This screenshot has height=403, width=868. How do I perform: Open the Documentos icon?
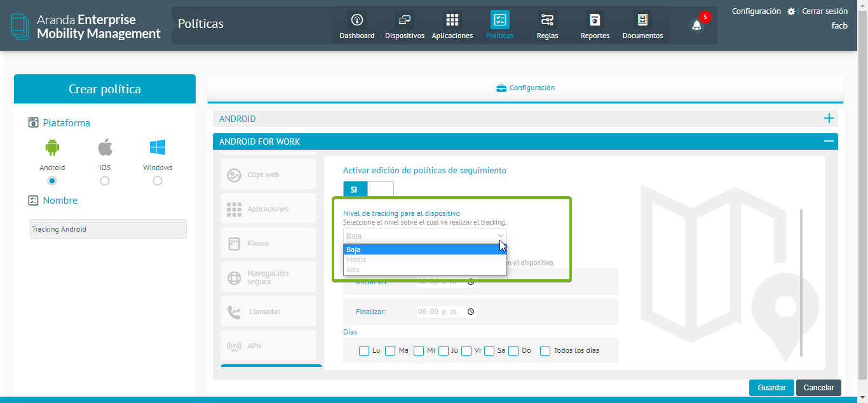(642, 20)
